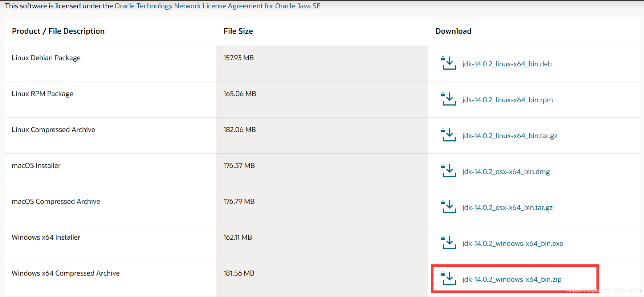Download jdk-14.0.2_linux-x64_bin.tar.gz

510,136
